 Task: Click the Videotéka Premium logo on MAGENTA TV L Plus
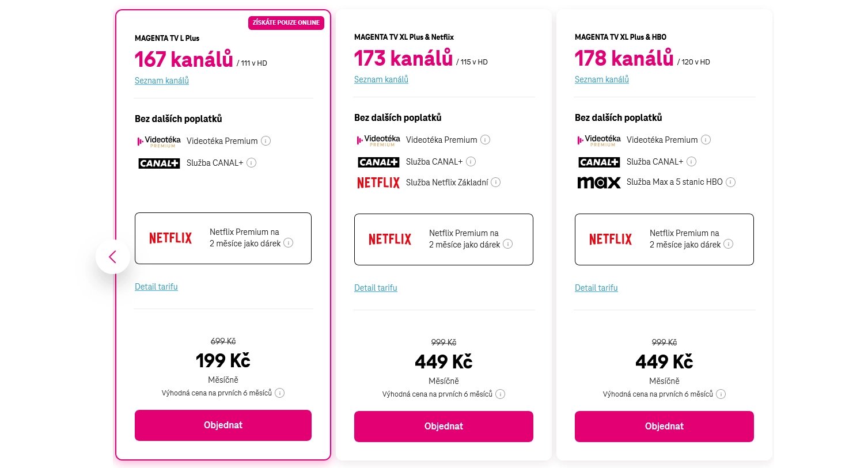tap(158, 140)
